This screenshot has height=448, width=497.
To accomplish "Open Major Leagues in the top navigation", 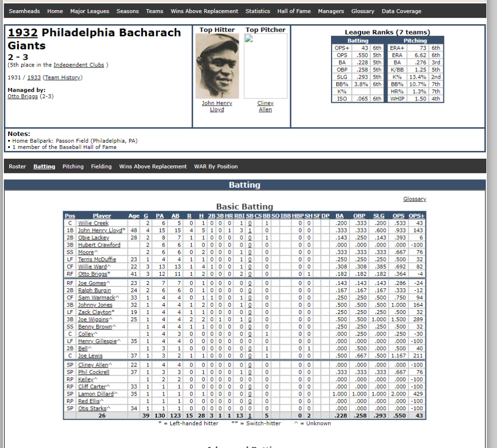I will [x=89, y=11].
